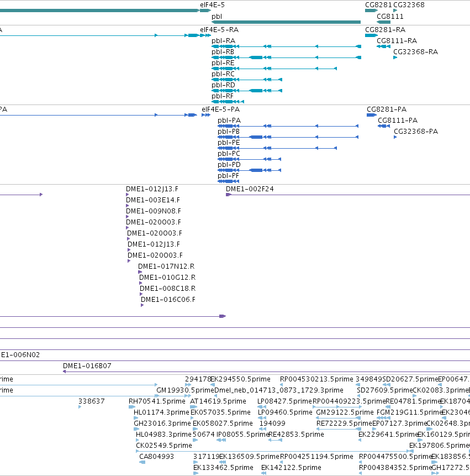Image resolution: width=470 pixels, height=476 pixels.
Task: Select the DME1-010G12.R clone label
Action: 167,278
